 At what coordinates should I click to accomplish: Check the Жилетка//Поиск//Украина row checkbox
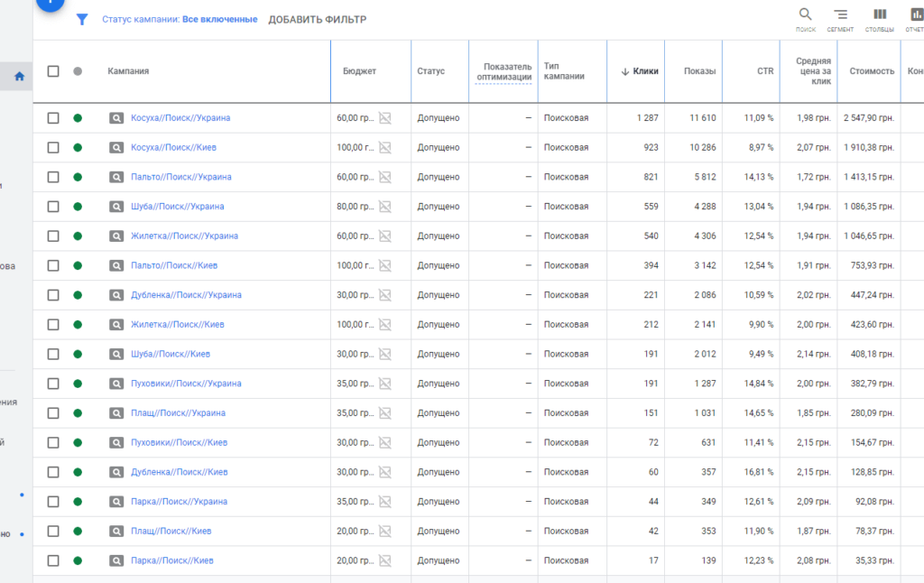pyautogui.click(x=53, y=236)
